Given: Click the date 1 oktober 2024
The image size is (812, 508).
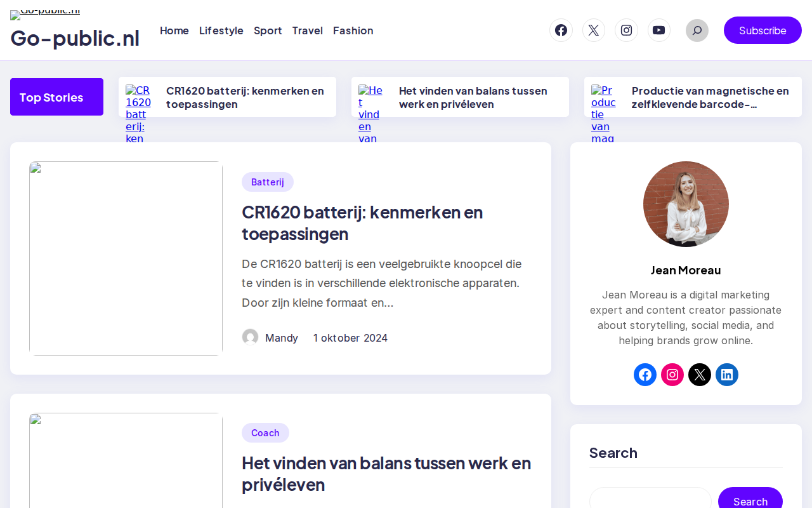Looking at the screenshot, I should 350,338.
